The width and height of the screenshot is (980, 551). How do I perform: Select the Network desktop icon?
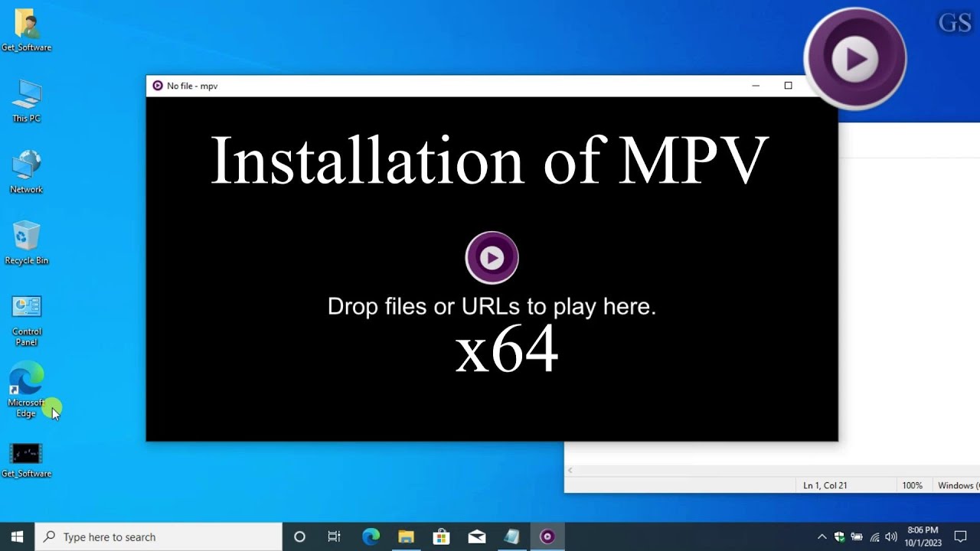click(26, 171)
